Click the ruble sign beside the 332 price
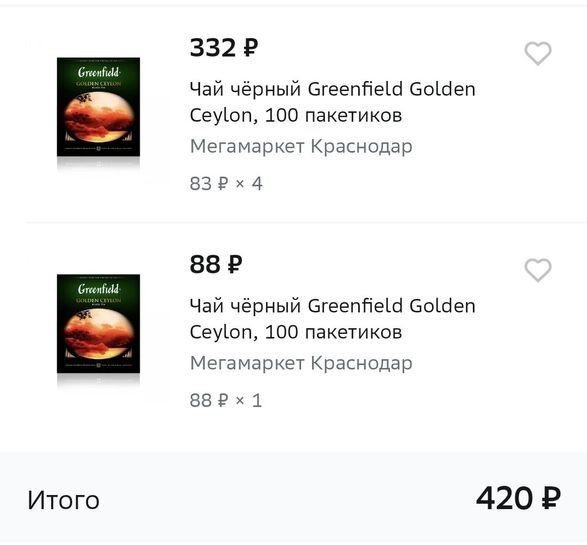The width and height of the screenshot is (587, 545). (x=251, y=48)
